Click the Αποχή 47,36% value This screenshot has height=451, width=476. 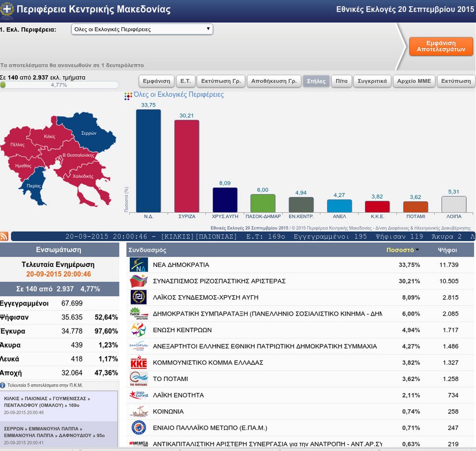[x=106, y=373]
